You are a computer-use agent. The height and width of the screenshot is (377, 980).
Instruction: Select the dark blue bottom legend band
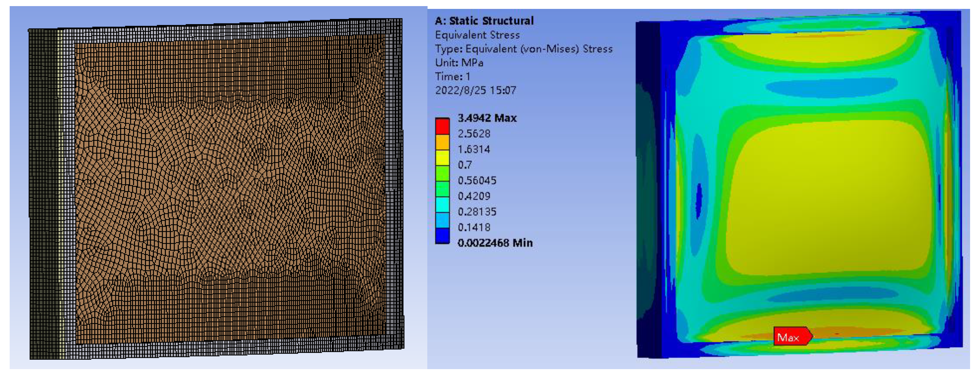(442, 235)
